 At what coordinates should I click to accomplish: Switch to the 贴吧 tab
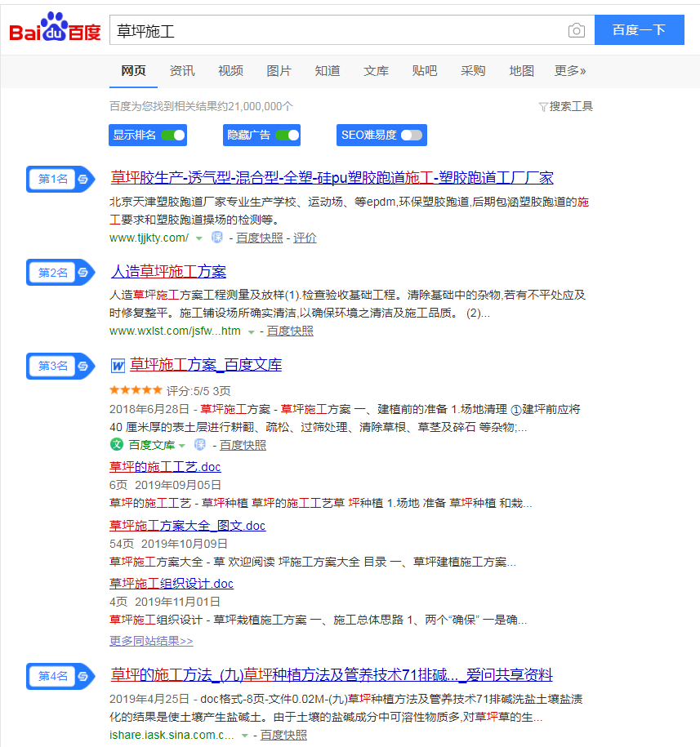click(425, 71)
